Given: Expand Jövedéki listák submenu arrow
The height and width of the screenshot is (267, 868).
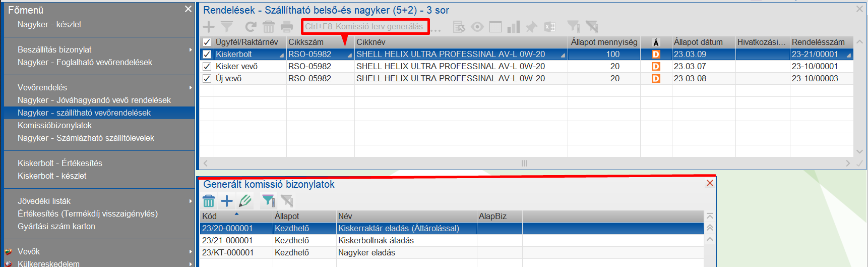Looking at the screenshot, I should 191,201.
